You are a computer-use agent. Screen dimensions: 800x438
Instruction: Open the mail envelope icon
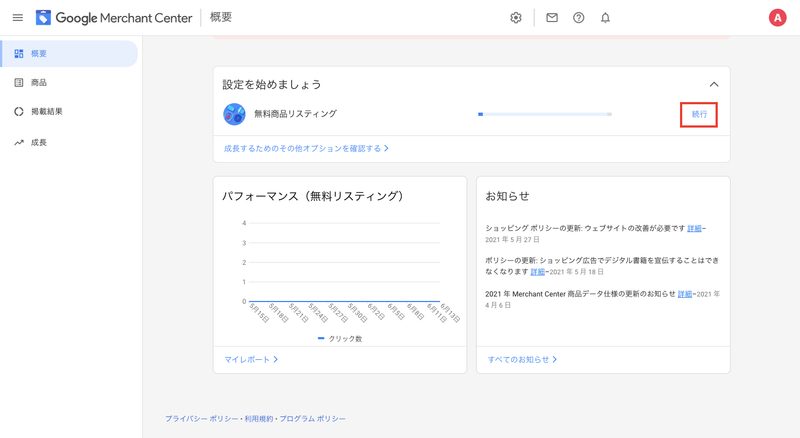click(x=552, y=18)
